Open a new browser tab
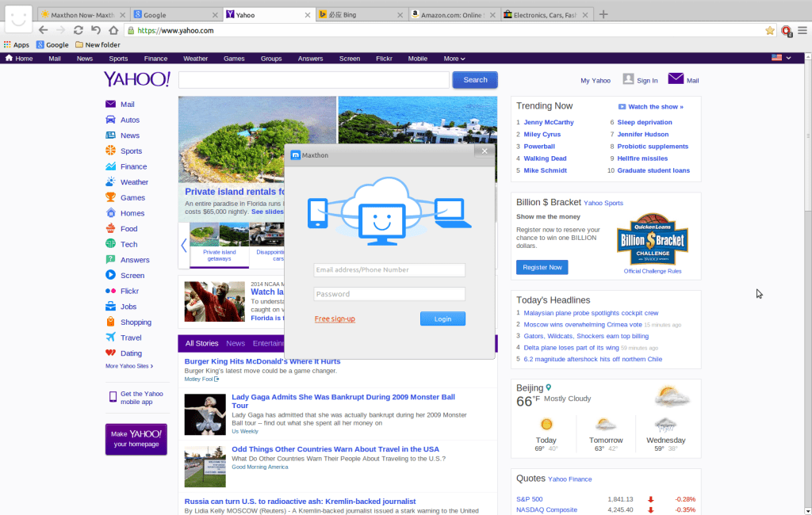The image size is (812, 515). tap(603, 14)
